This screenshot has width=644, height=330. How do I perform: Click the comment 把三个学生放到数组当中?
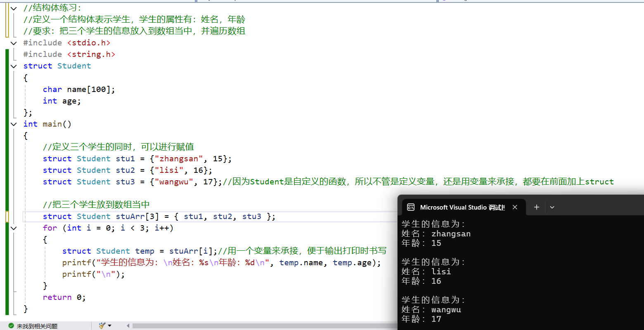(x=96, y=205)
